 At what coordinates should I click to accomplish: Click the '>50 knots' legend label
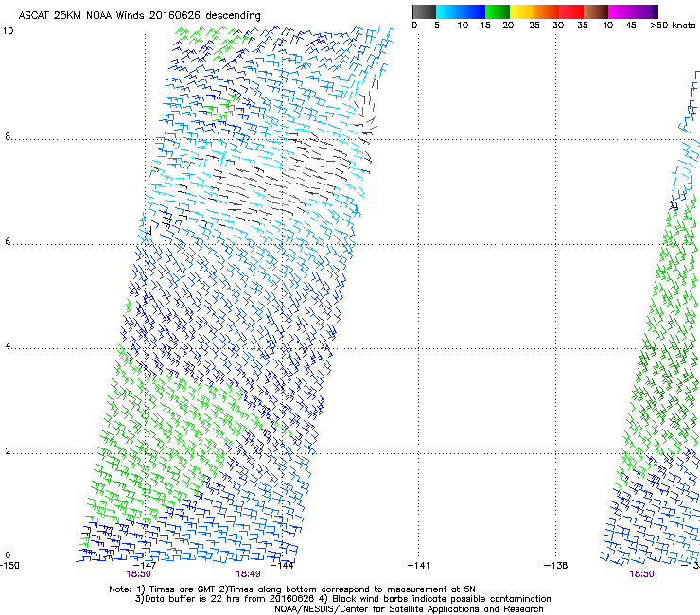click(x=673, y=26)
